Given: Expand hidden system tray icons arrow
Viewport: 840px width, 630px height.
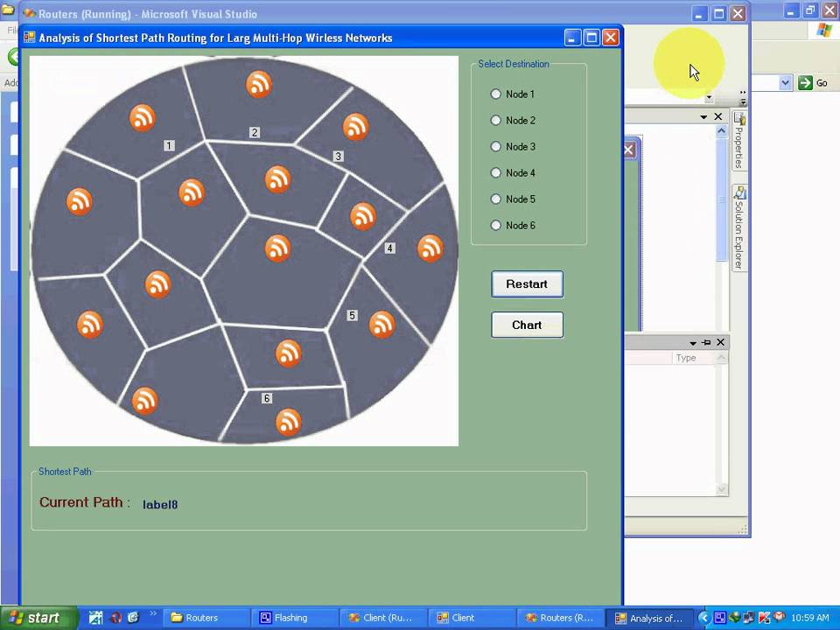Looking at the screenshot, I should coord(703,619).
